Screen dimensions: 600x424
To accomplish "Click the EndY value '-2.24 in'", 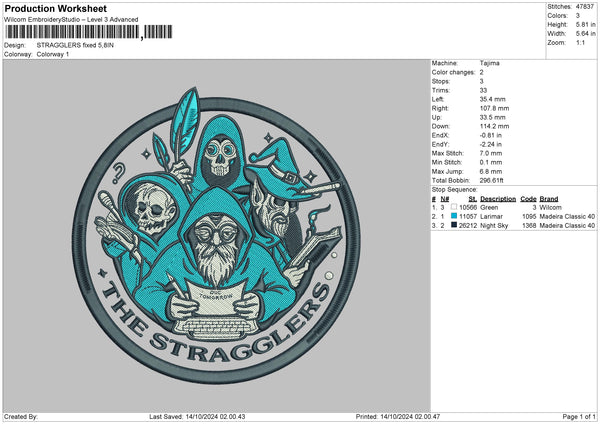I will (491, 144).
